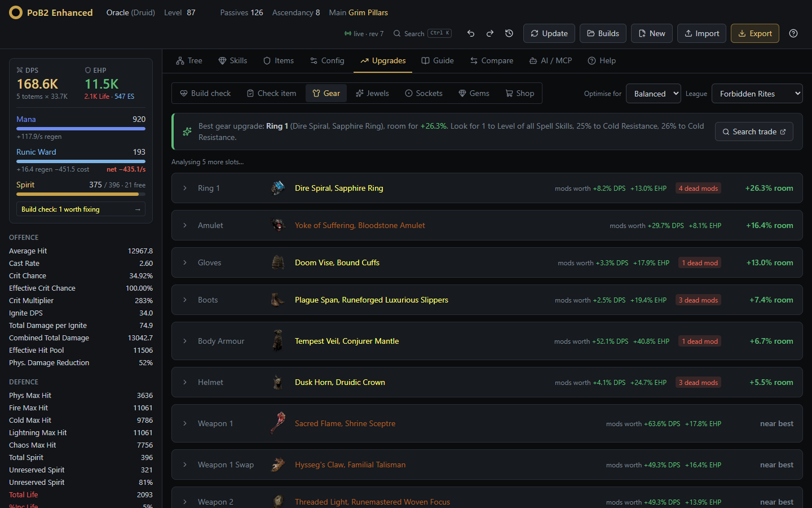The height and width of the screenshot is (508, 812).
Task: Open the League Forbidden Rites dropdown
Action: coord(757,94)
